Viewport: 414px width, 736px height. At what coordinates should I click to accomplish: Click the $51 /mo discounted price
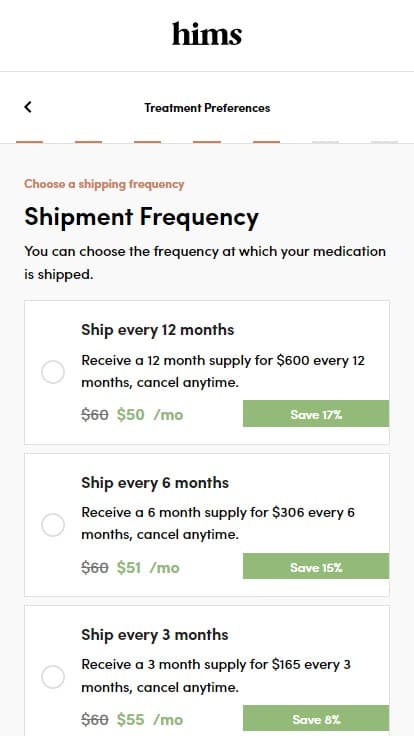148,567
